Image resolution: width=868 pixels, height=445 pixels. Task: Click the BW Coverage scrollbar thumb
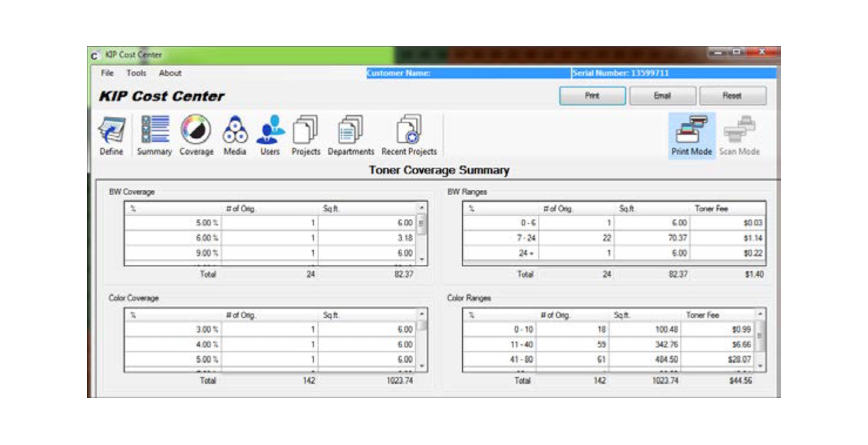(x=421, y=224)
